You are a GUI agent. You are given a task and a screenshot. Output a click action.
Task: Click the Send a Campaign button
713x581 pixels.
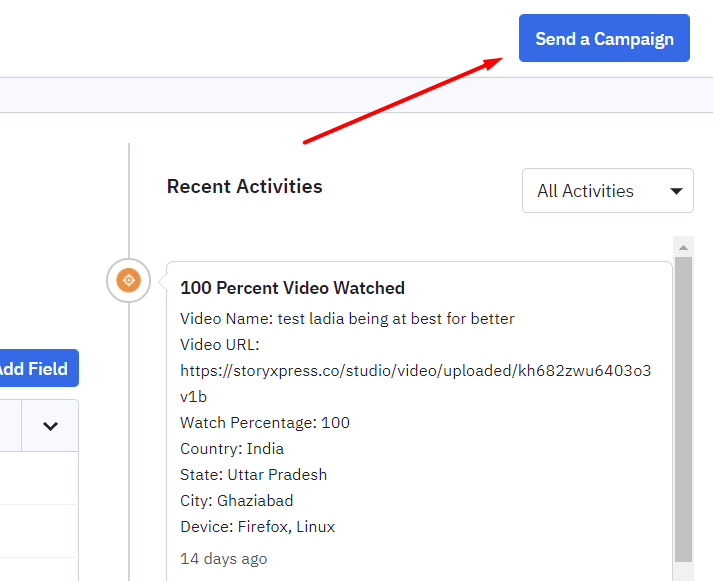(x=604, y=38)
